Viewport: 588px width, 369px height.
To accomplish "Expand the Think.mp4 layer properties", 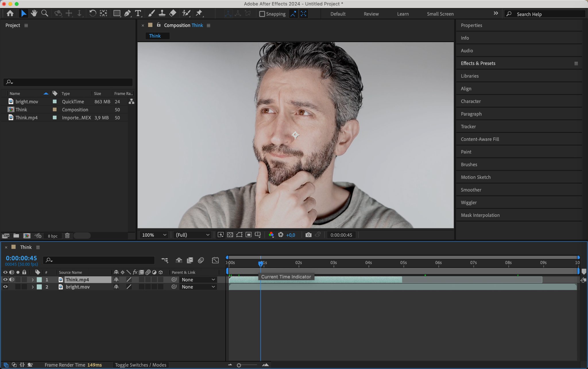I will tap(33, 280).
